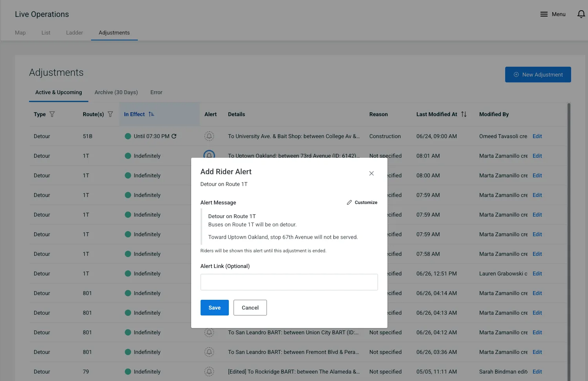Click 'Construction' reason cell
Image resolution: width=588 pixels, height=381 pixels.
point(385,136)
